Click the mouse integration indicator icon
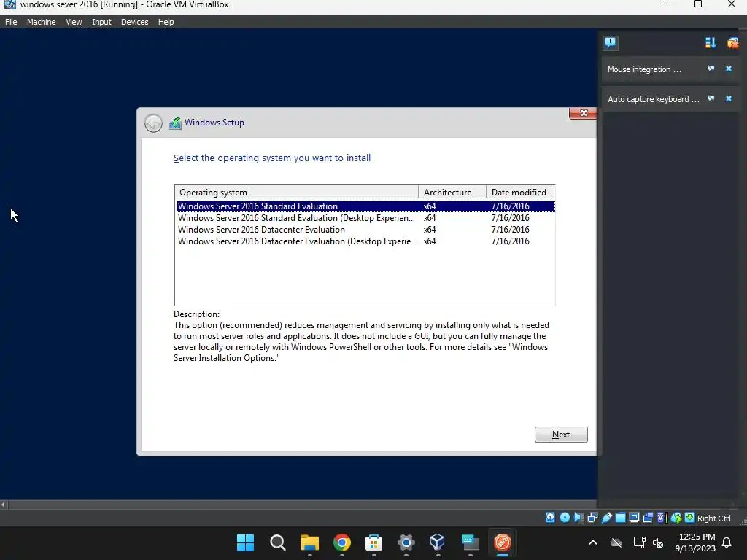The height and width of the screenshot is (560, 747). point(676,518)
